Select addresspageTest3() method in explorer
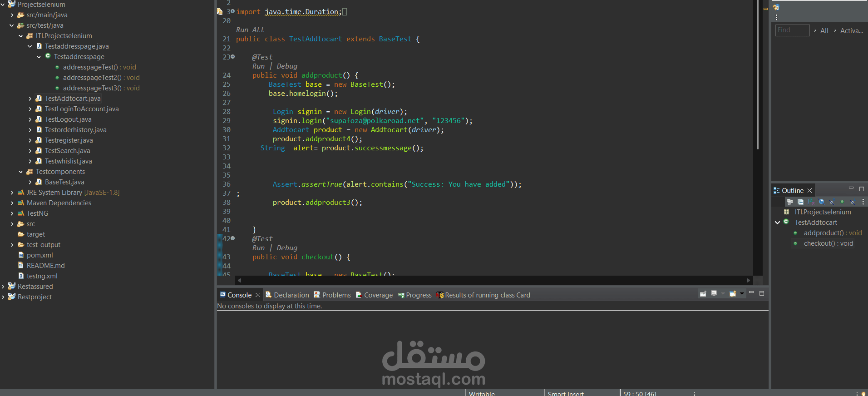 101,88
